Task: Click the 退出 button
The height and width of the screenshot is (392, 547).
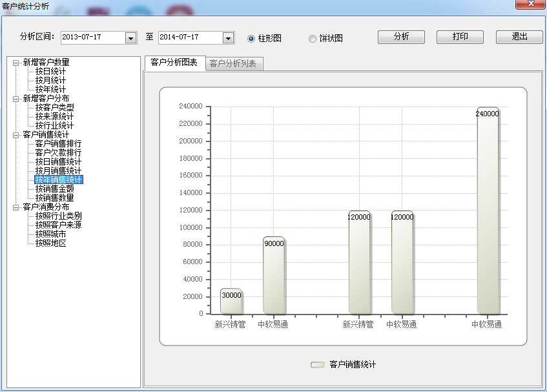Action: coord(519,37)
